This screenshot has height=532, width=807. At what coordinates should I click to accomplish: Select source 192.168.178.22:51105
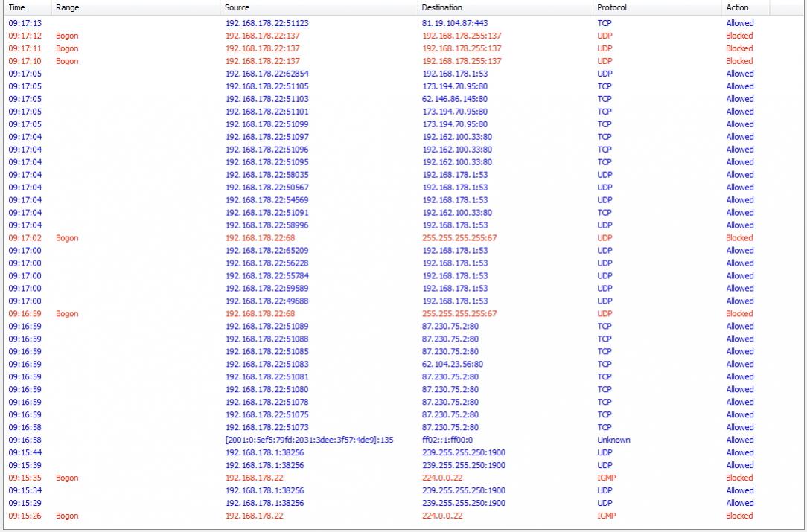pyautogui.click(x=267, y=86)
